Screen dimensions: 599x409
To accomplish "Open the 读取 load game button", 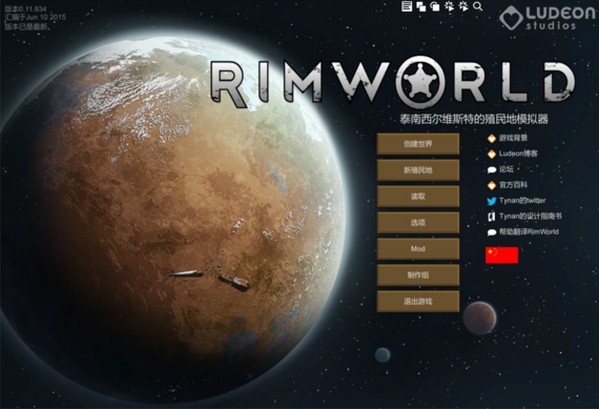I will point(418,196).
